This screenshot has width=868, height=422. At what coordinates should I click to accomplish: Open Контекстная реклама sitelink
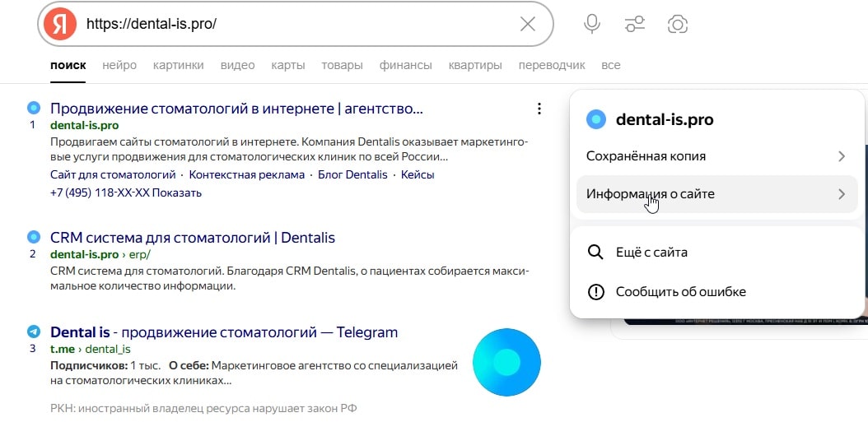(x=247, y=174)
